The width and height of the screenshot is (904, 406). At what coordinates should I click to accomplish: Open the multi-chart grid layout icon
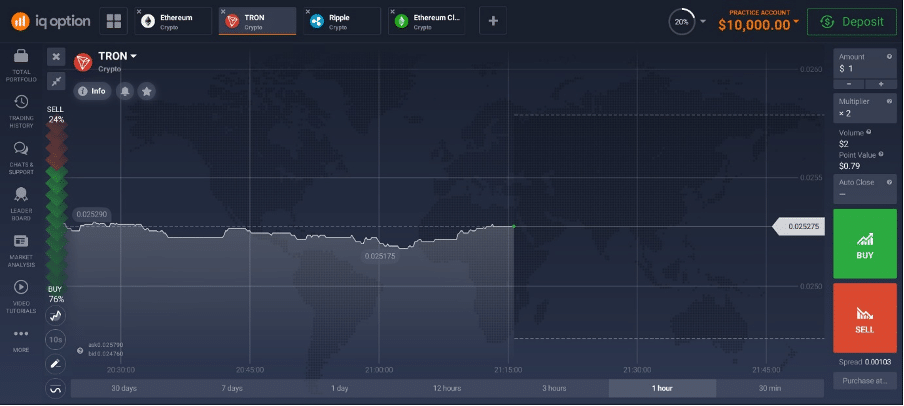tap(114, 21)
